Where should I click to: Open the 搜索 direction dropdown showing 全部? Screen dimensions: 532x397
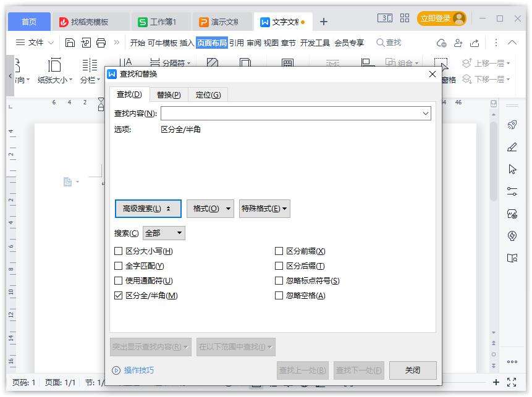point(163,233)
